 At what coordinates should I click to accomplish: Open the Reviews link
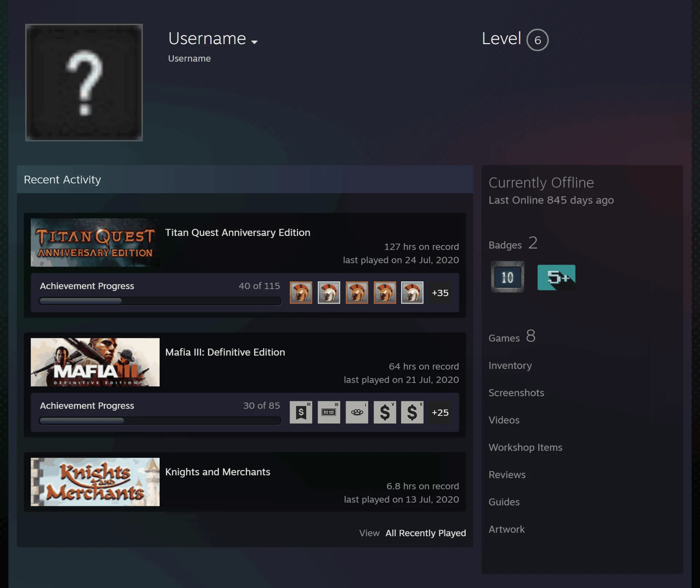pos(507,475)
